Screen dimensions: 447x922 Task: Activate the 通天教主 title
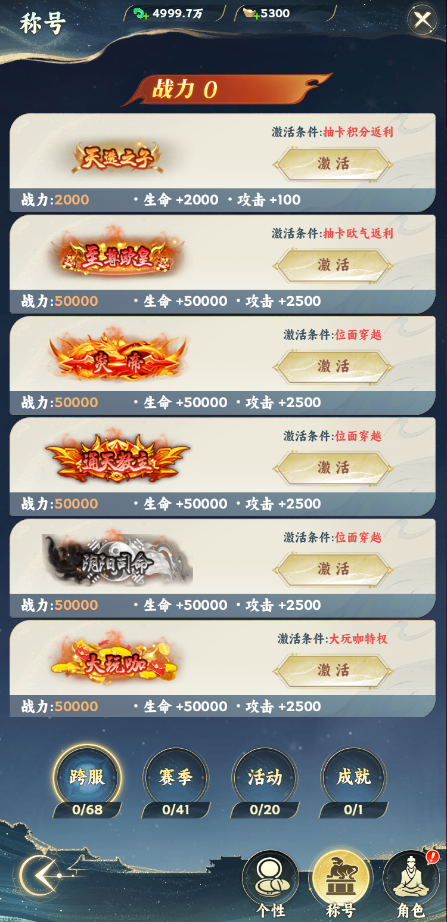point(333,467)
